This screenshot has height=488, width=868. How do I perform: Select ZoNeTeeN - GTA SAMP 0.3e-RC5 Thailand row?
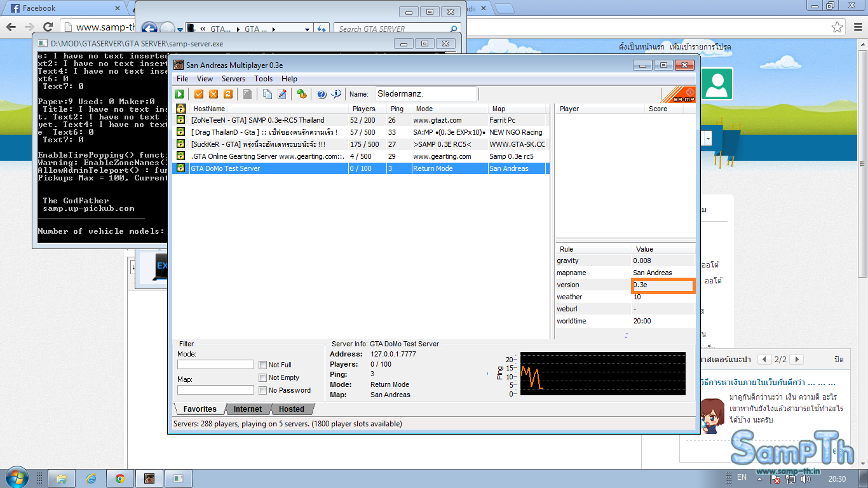tap(360, 120)
